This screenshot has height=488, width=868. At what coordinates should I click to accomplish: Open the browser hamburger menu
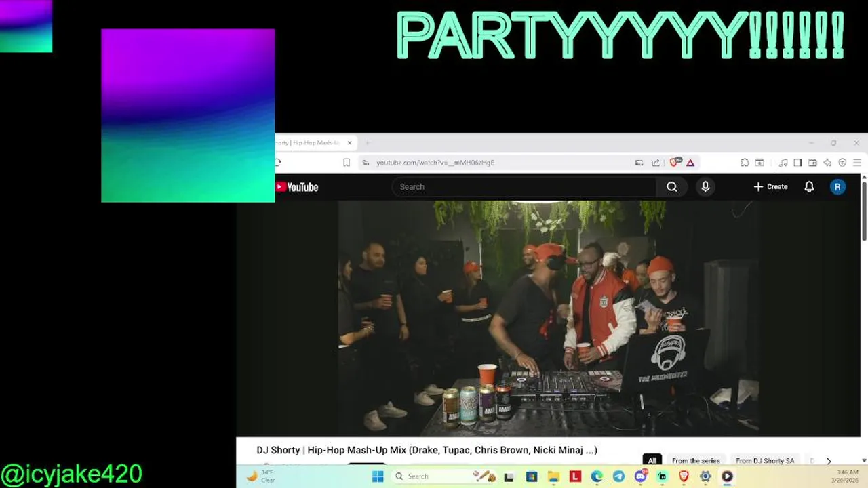tap(857, 163)
